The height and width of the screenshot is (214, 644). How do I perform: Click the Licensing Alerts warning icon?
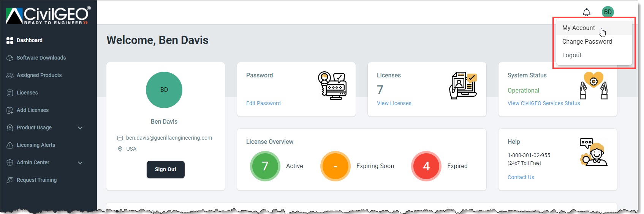pos(10,145)
